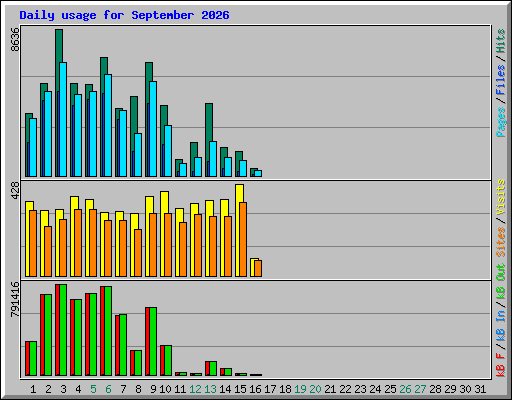
Task: Click green day 19 on the x-axis
Action: (300, 389)
